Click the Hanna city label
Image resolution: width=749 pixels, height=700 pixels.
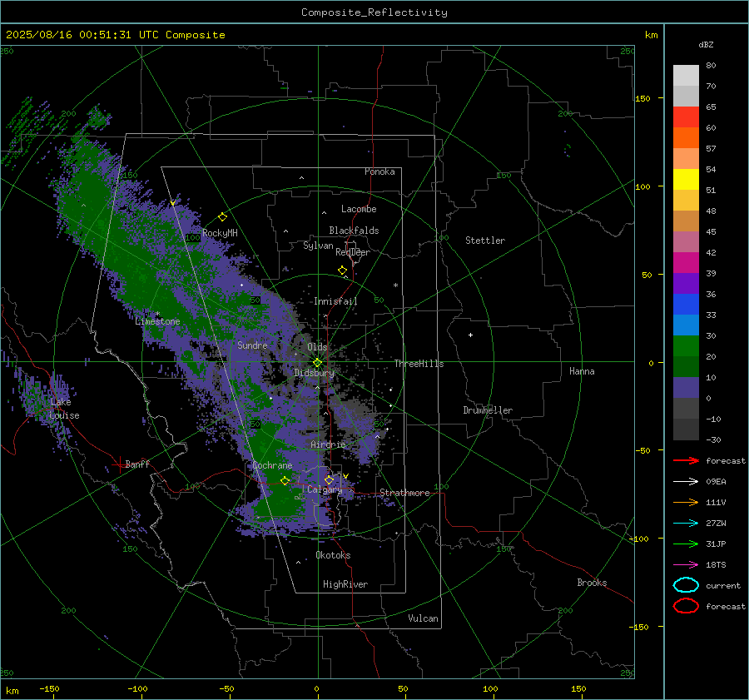pyautogui.click(x=582, y=371)
